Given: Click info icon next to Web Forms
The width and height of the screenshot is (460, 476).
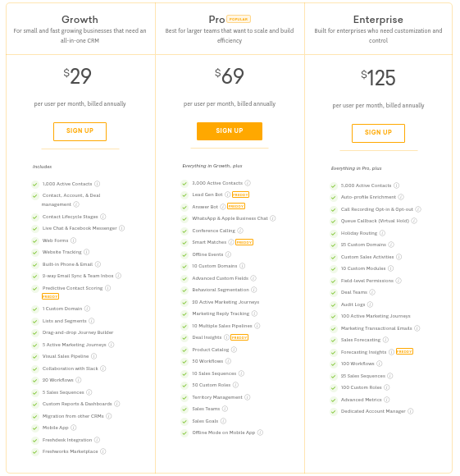Looking at the screenshot, I should (73, 240).
